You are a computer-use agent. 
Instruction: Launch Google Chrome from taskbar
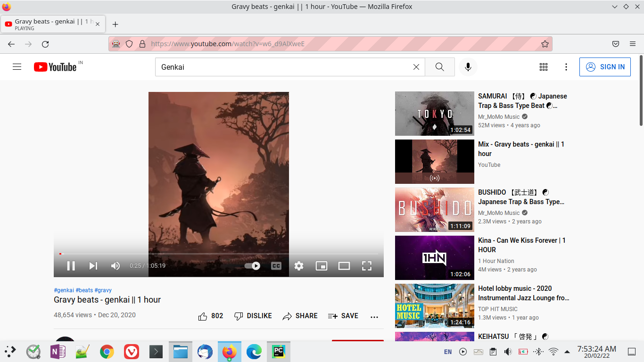coord(107,352)
